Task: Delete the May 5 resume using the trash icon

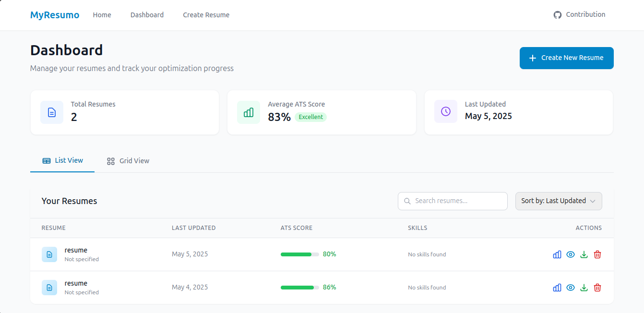Action: pos(597,254)
